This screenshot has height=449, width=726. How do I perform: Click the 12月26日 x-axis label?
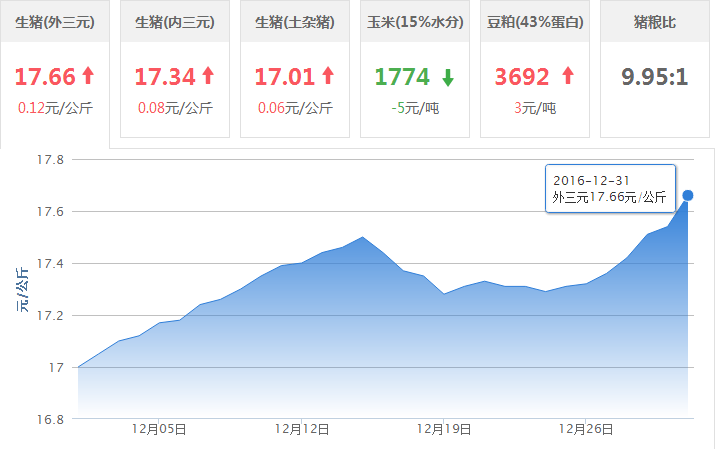click(x=586, y=430)
